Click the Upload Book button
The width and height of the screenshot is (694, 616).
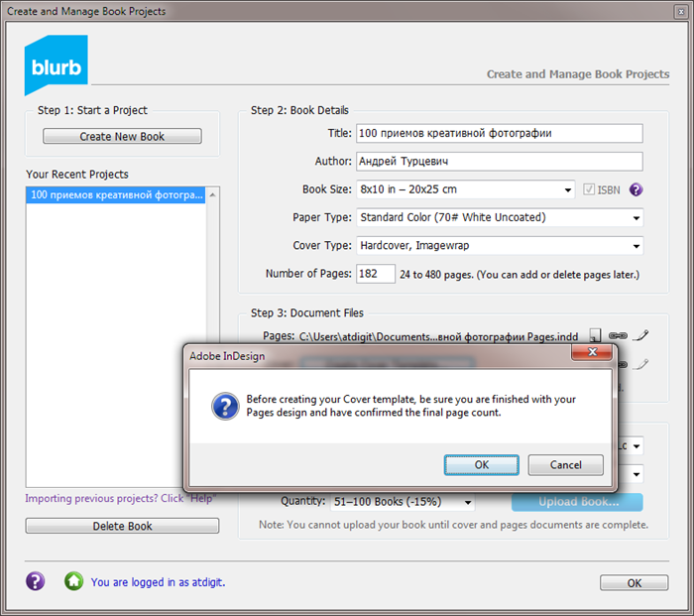point(577,502)
